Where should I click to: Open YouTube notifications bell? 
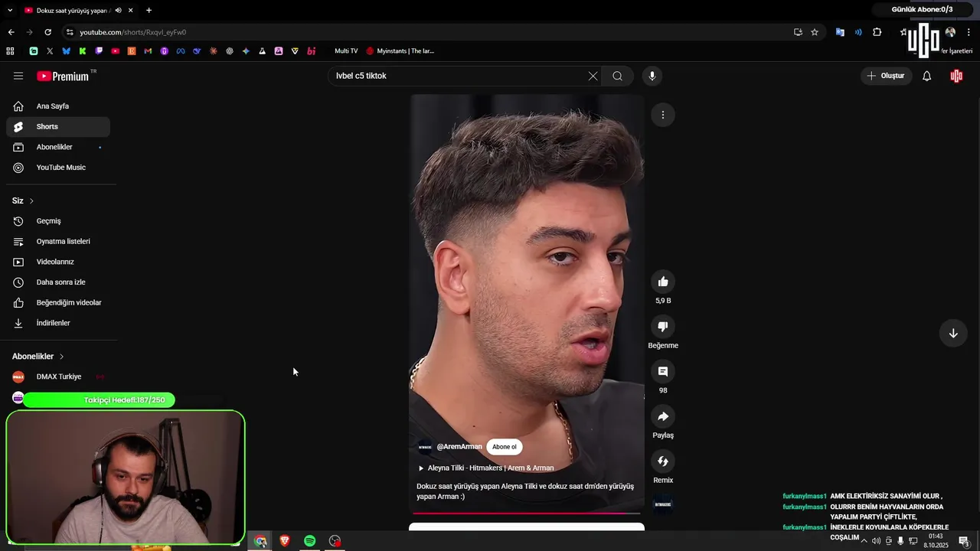coord(926,76)
